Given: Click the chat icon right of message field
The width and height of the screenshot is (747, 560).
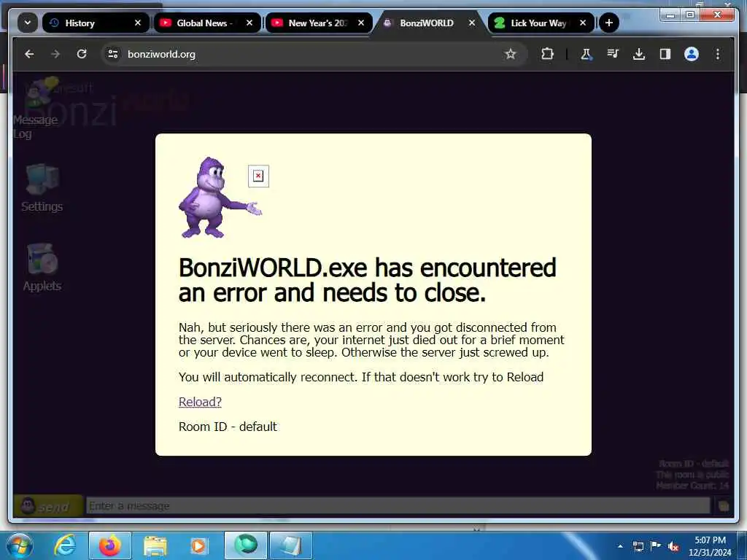Looking at the screenshot, I should click(x=724, y=506).
